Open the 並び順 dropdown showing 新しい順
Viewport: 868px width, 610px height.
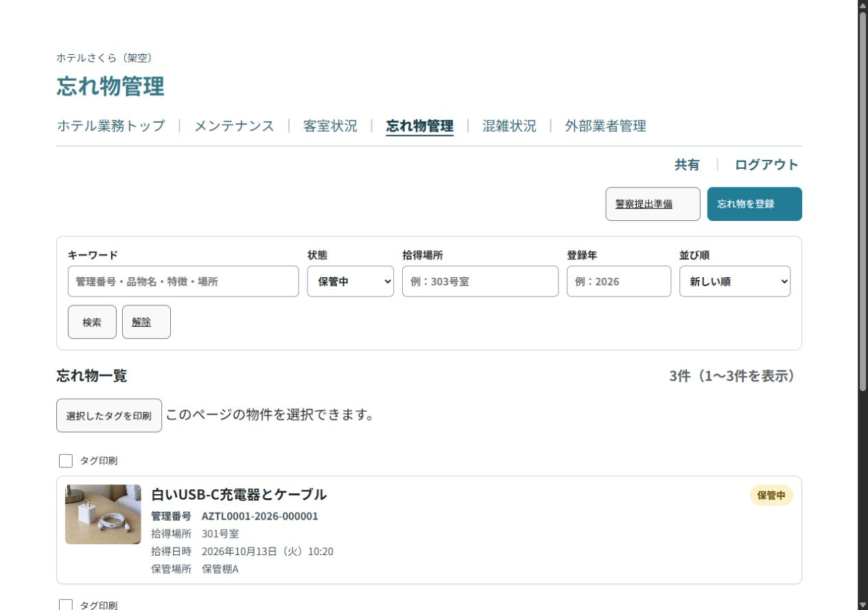point(735,281)
